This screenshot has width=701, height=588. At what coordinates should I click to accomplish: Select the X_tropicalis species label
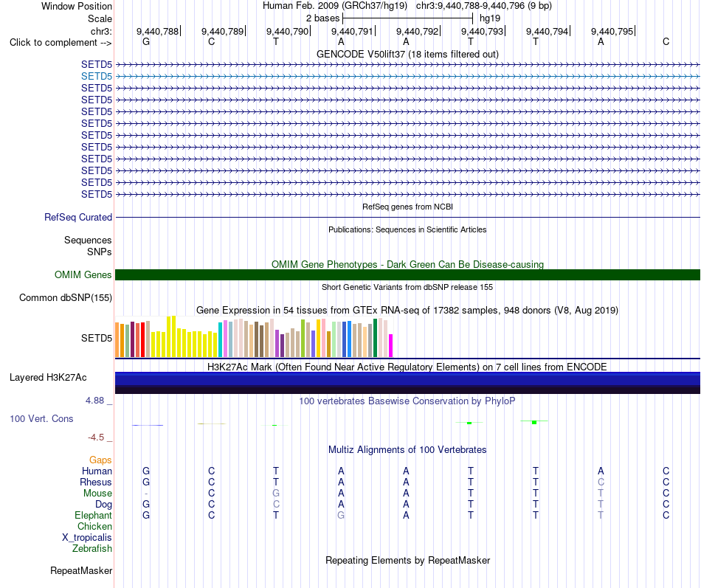[87, 538]
